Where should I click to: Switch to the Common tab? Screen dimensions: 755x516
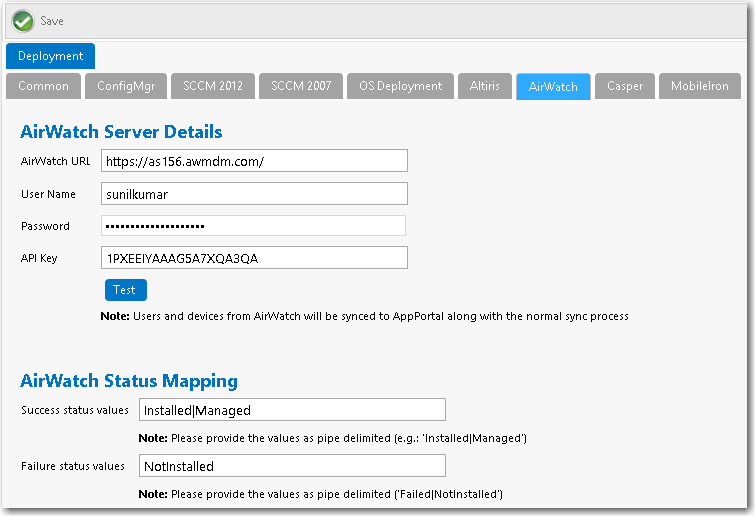(43, 86)
